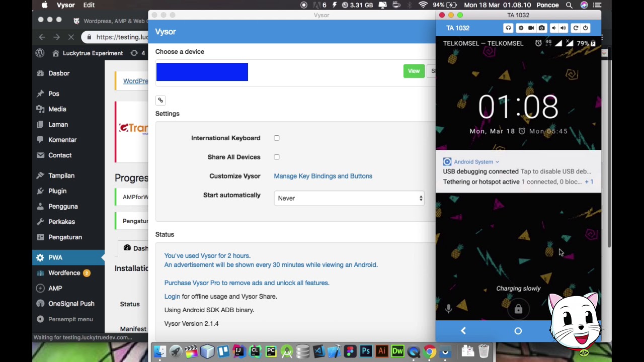This screenshot has height=362, width=644.
Task: Open the Vysor app menu in menu bar
Action: [66, 5]
